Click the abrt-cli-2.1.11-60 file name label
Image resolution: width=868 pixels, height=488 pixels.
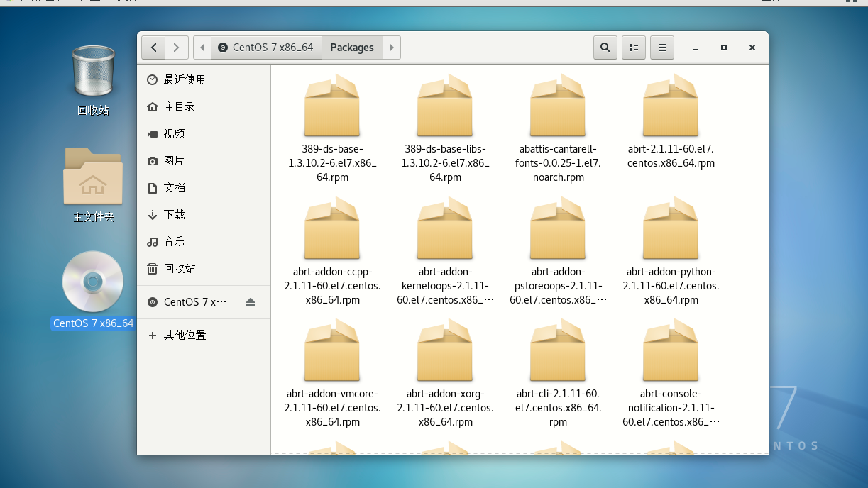click(x=558, y=408)
